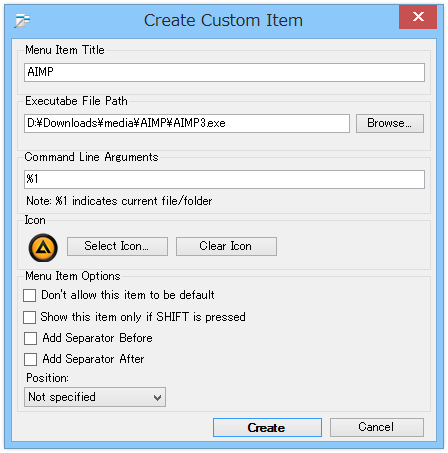The image size is (448, 453).
Task: Focus the Menu Item Title field containing AIMP
Action: [x=224, y=72]
